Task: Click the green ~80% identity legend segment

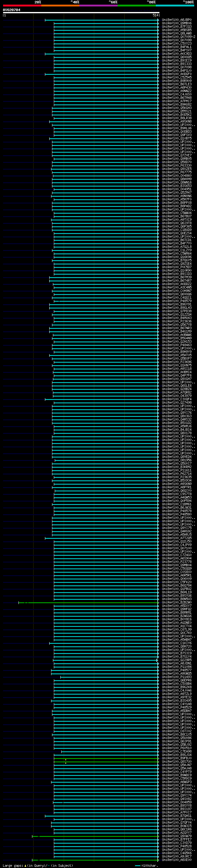Action: (137, 6)
